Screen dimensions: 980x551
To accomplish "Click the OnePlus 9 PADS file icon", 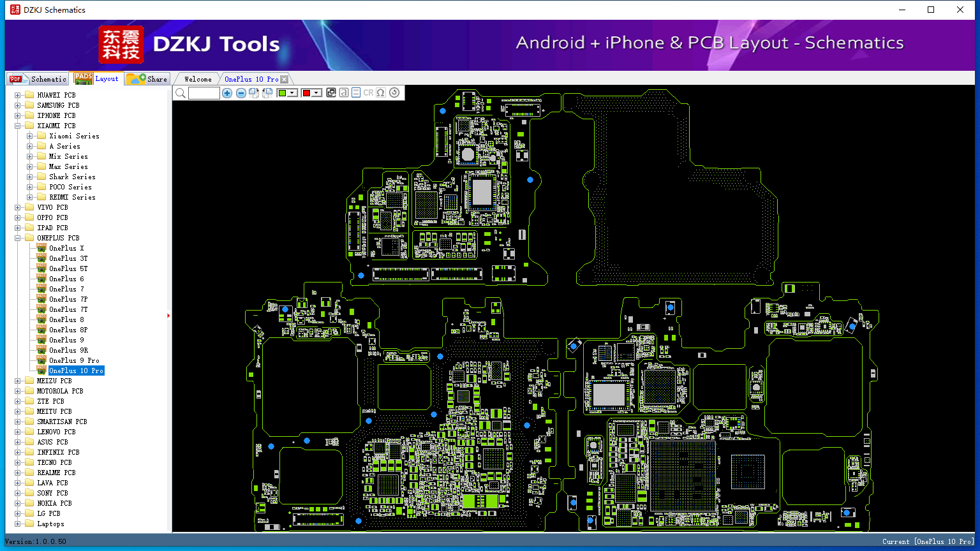I will (41, 340).
